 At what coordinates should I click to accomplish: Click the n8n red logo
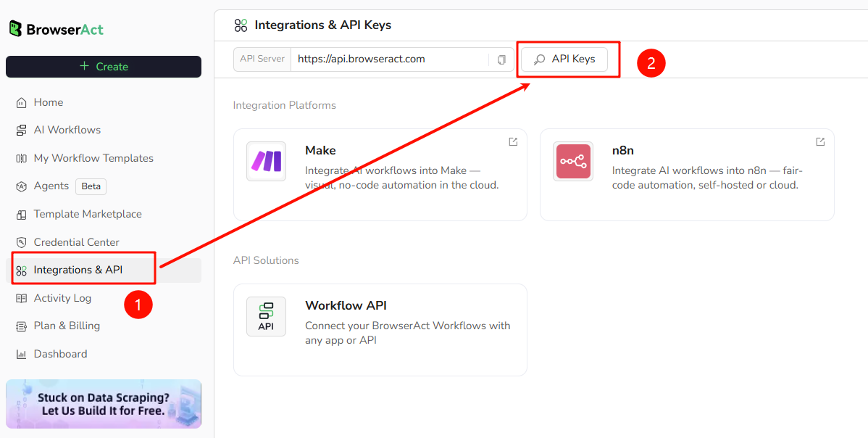tap(573, 161)
